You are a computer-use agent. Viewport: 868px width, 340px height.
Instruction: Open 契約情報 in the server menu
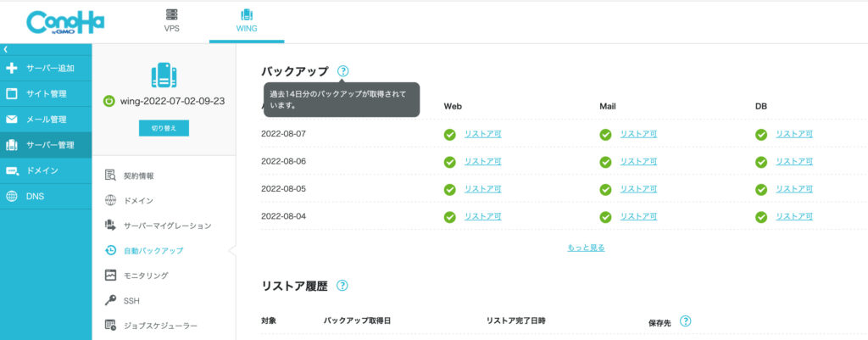click(139, 176)
